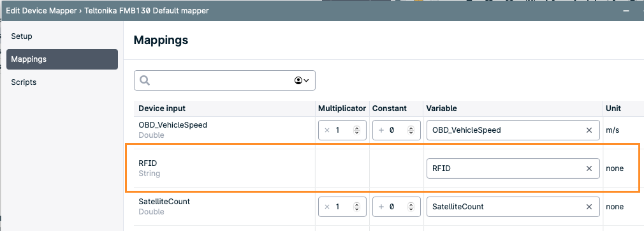This screenshot has height=231, width=644.
Task: Click the Multiplicator column header
Action: 342,108
